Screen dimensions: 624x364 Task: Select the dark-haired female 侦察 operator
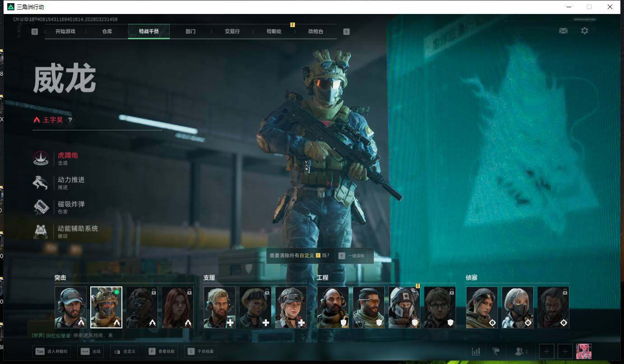coord(482,307)
